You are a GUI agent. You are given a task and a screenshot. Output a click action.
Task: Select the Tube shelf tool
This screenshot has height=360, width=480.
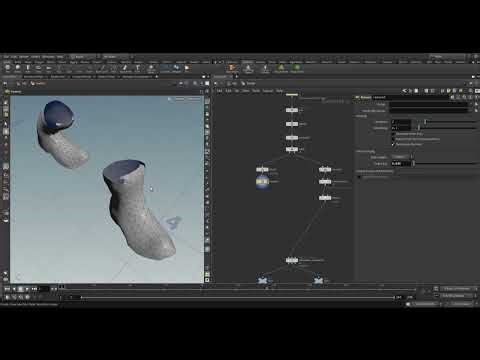click(x=28, y=68)
